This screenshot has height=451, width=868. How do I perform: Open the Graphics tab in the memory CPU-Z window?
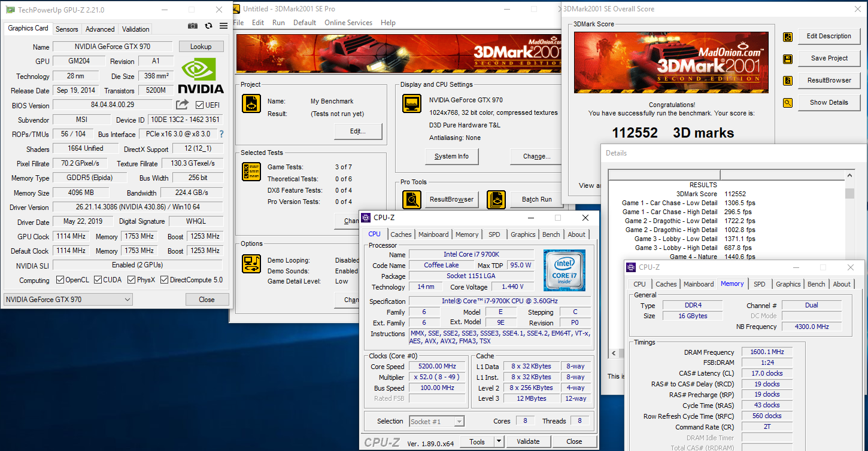point(788,284)
